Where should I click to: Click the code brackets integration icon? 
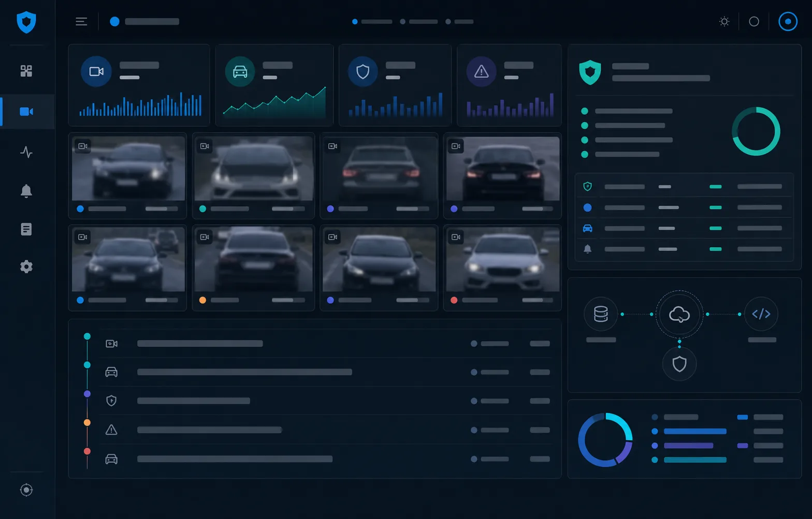coord(761,314)
